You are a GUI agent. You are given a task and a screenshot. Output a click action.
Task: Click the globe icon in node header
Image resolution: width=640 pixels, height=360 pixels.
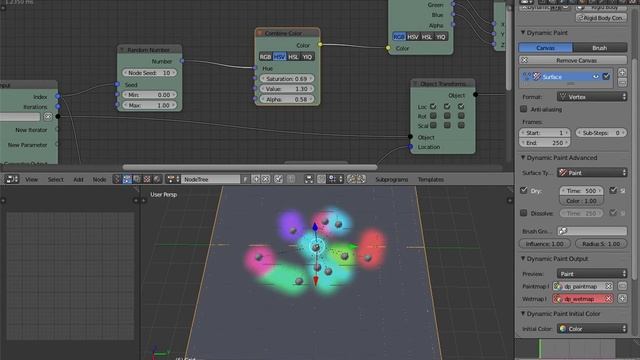[157, 179]
